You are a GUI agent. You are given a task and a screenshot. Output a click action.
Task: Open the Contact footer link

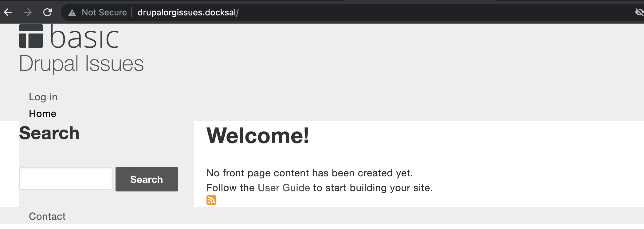click(47, 216)
